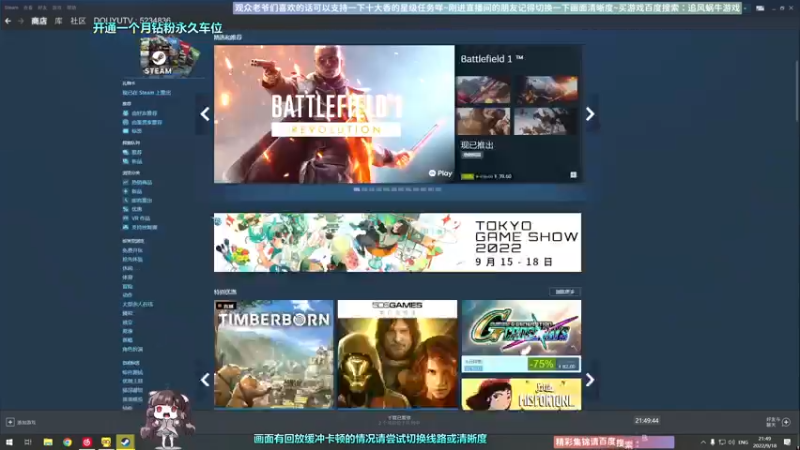Open the 角色扮演 (RPG) genre link
The height and width of the screenshot is (450, 800).
pyautogui.click(x=133, y=349)
